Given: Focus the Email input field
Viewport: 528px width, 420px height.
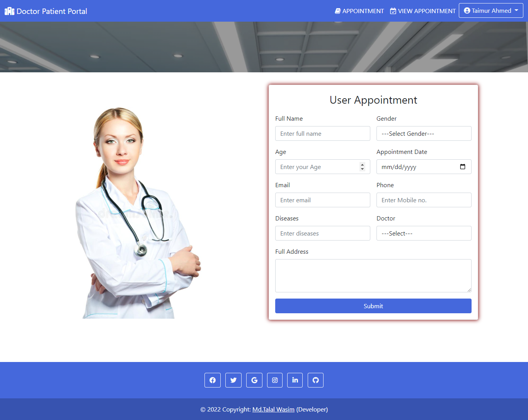Looking at the screenshot, I should coord(323,200).
